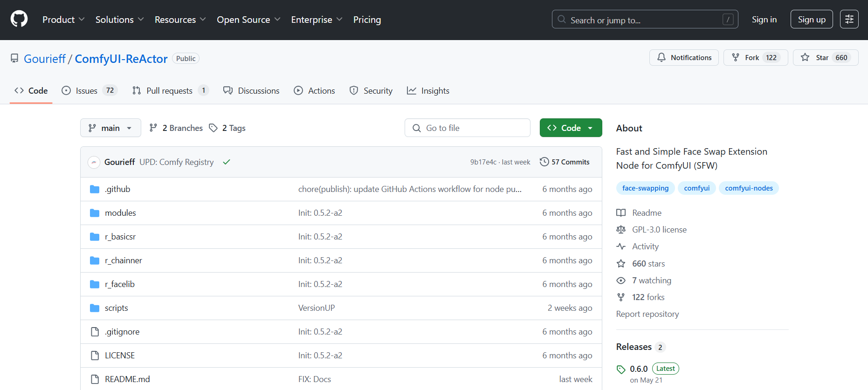Open the Security tab
868x390 pixels.
tap(371, 90)
